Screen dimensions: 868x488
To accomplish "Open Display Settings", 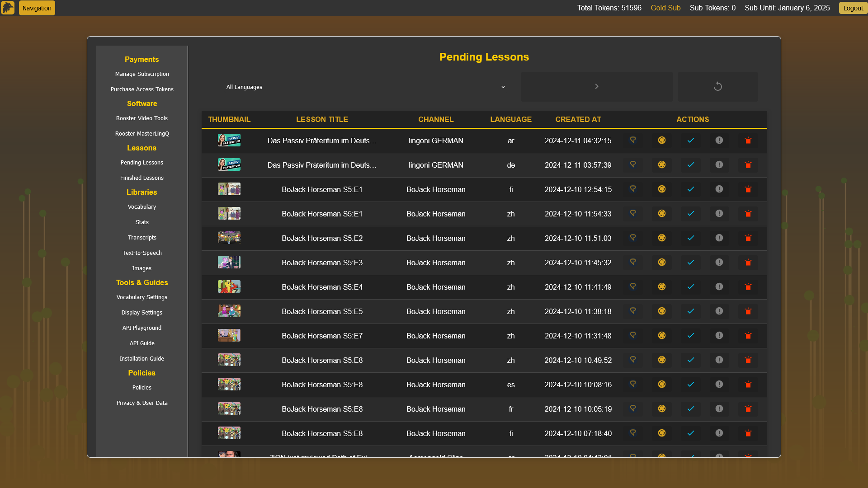I will [x=142, y=313].
